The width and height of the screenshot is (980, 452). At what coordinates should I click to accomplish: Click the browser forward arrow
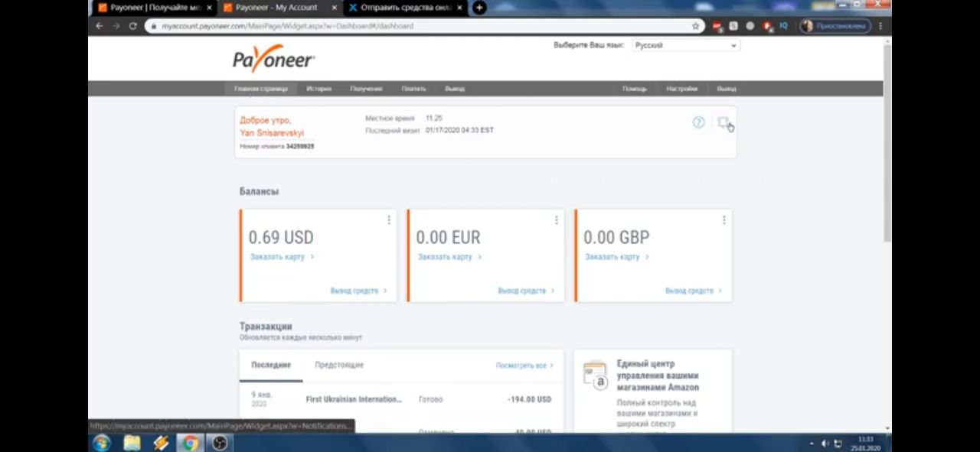pyautogui.click(x=116, y=26)
